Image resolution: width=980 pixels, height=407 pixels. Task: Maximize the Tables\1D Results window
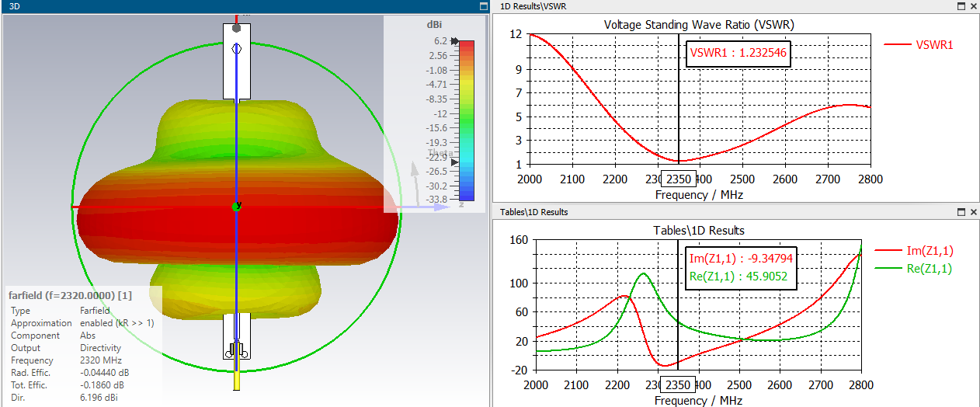click(x=962, y=212)
